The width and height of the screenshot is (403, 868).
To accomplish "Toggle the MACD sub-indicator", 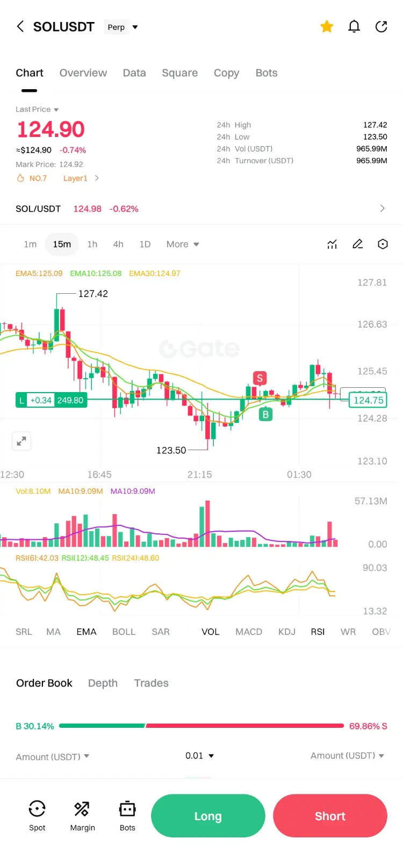I will point(249,632).
